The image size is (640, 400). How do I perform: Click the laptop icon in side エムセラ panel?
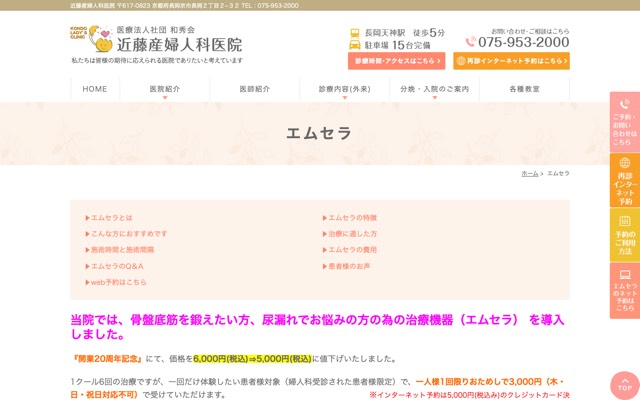(x=624, y=274)
